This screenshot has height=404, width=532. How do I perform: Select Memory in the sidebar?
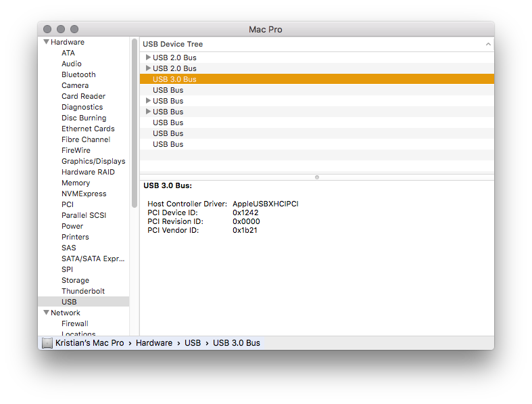click(76, 183)
